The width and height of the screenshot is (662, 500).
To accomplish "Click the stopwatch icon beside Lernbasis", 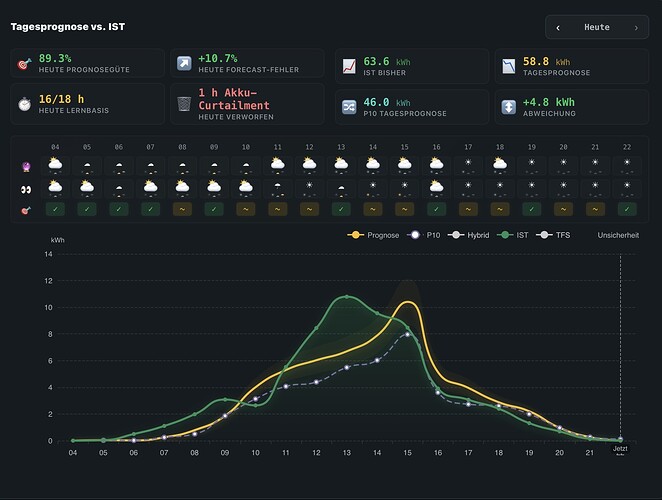I will tap(24, 104).
